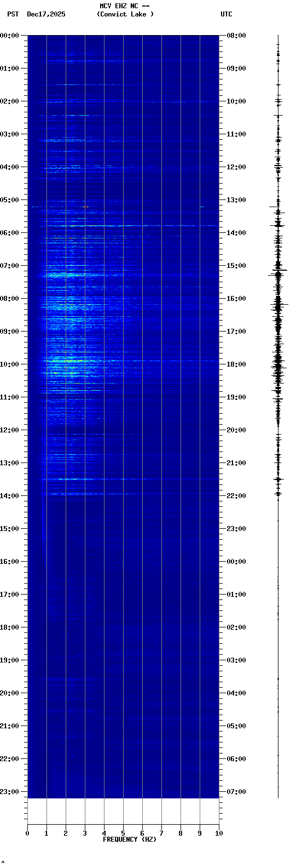Select the UTC 18:00 time label

coord(236,364)
